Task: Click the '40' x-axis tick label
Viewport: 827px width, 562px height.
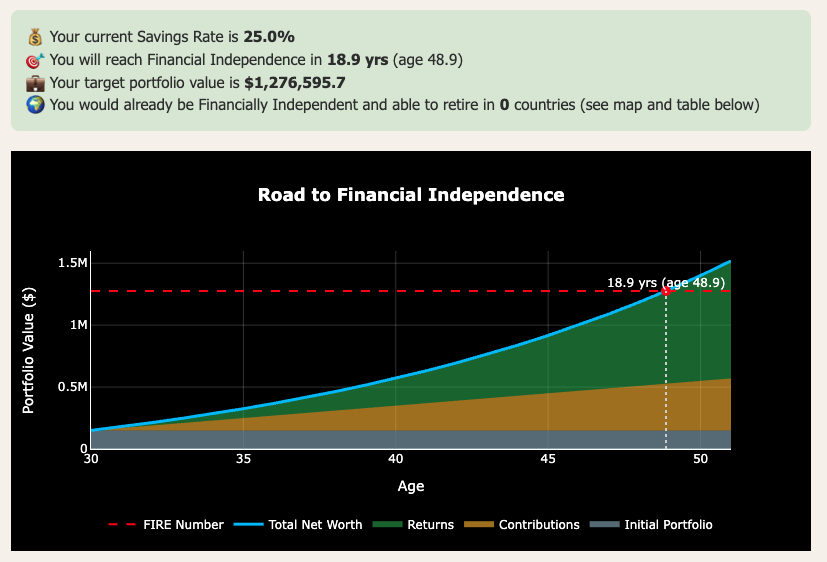Action: click(396, 459)
